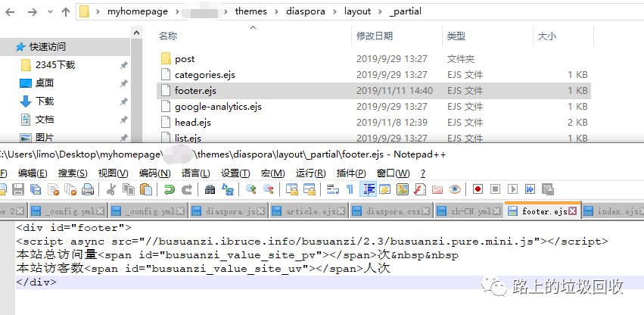Open Find with the binoculars icon
The height and width of the screenshot is (315, 644).
coord(210,189)
